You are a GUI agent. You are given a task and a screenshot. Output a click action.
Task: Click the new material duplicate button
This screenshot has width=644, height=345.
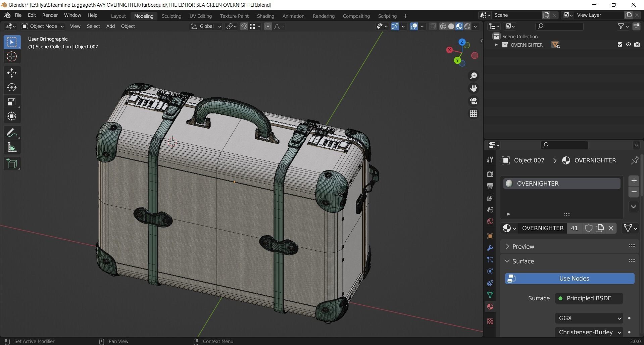point(600,228)
